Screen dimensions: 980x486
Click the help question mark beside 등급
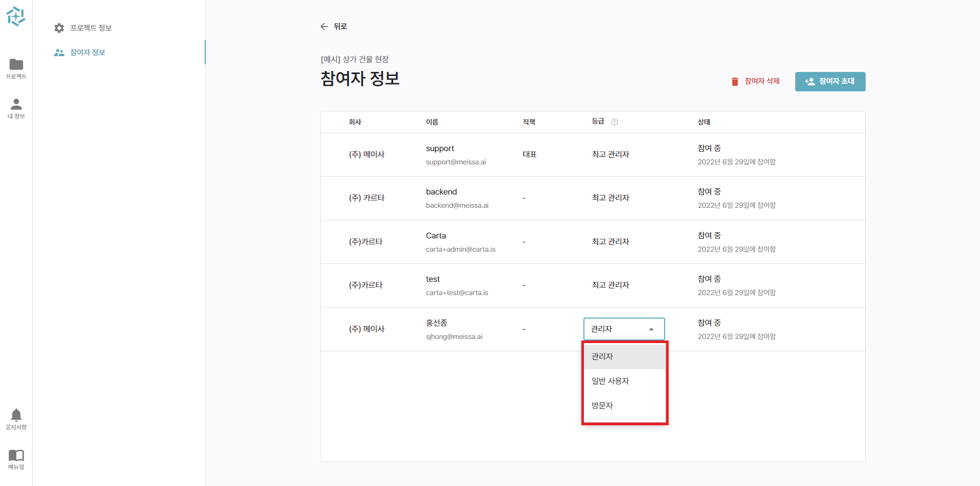(615, 122)
